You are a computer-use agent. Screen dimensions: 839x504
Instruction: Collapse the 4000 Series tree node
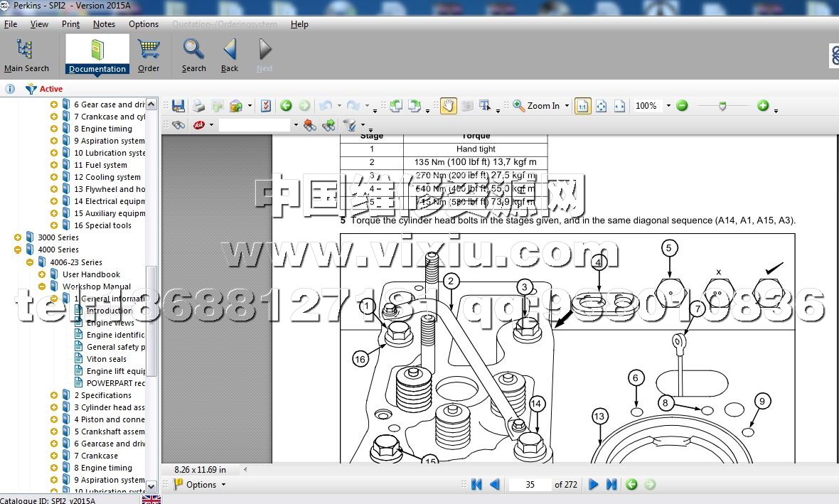point(18,250)
